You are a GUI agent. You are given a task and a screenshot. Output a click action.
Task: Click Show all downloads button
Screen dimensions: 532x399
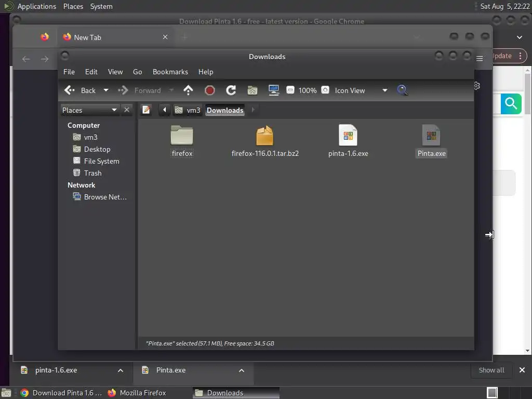491,370
